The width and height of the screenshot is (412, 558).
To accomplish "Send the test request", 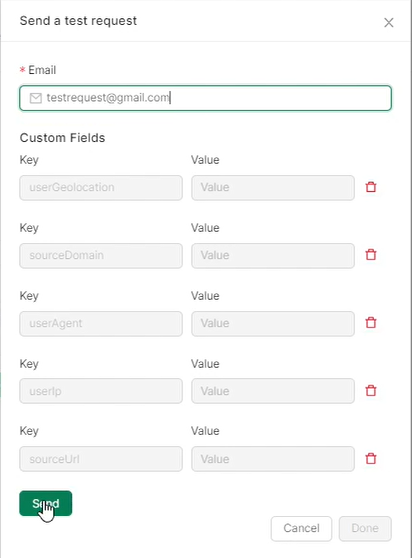I will (46, 503).
